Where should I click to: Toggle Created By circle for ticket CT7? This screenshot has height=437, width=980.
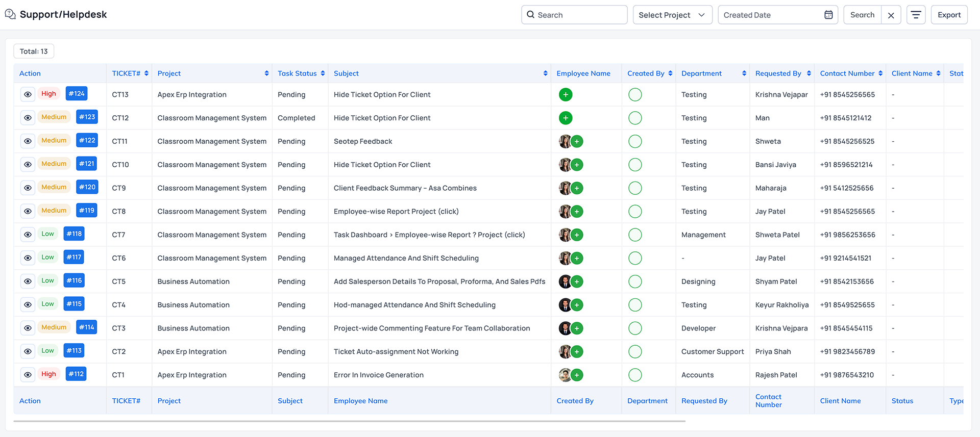[x=635, y=235]
